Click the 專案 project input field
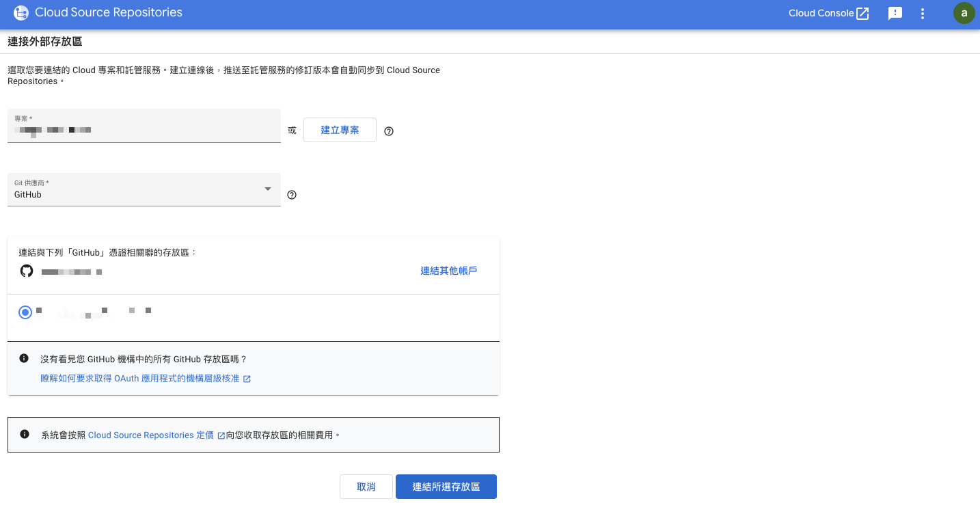This screenshot has height=527, width=980. coord(144,126)
